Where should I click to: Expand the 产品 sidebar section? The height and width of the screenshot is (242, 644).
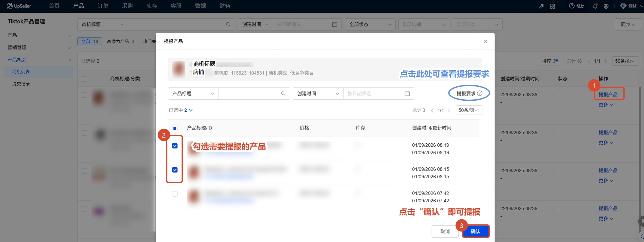pos(39,35)
